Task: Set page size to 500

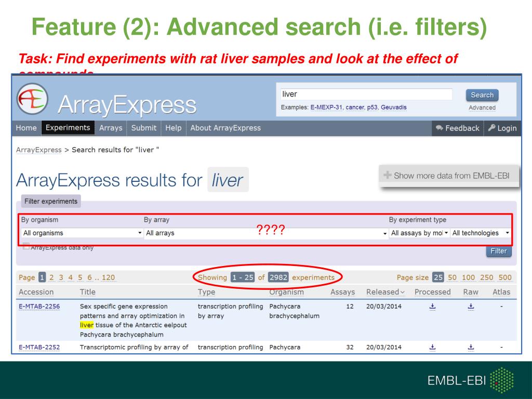Action: [505, 277]
